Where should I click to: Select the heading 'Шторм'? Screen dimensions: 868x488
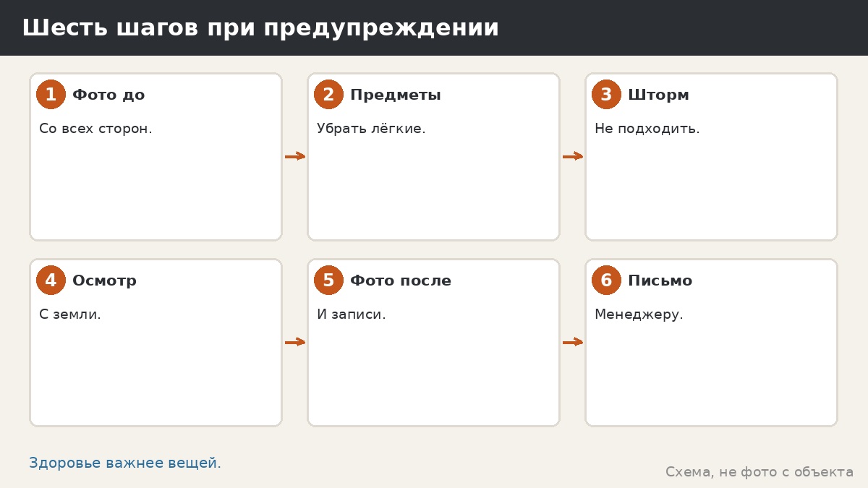658,95
